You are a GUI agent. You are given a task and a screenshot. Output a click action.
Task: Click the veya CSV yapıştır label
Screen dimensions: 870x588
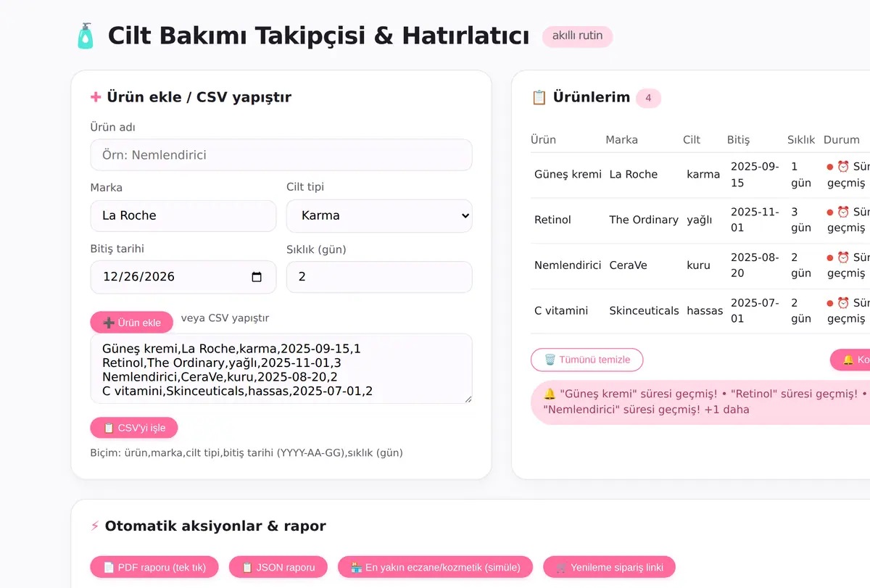[x=225, y=318]
